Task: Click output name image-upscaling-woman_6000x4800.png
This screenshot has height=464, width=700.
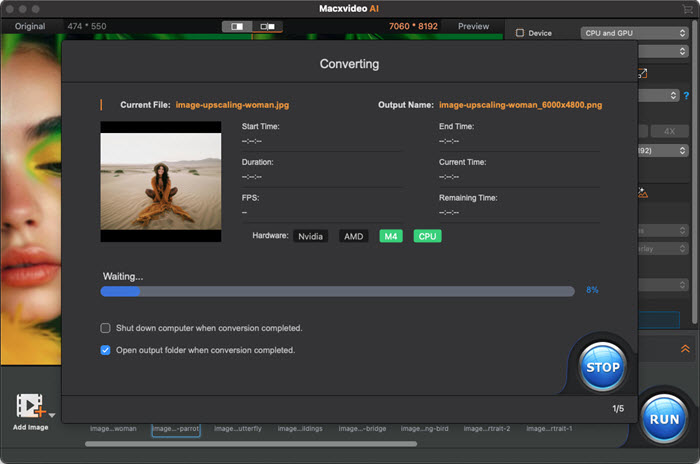Action: [x=521, y=105]
